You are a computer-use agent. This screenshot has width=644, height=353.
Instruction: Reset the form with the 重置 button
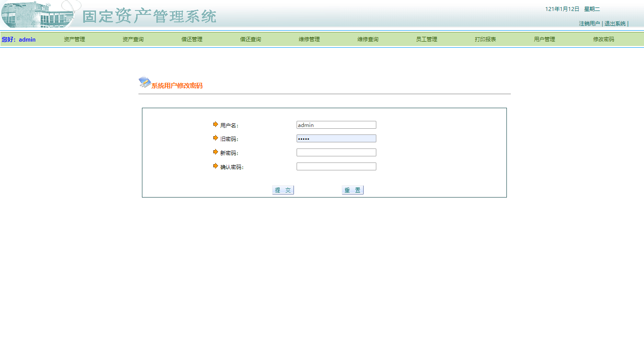click(x=352, y=190)
